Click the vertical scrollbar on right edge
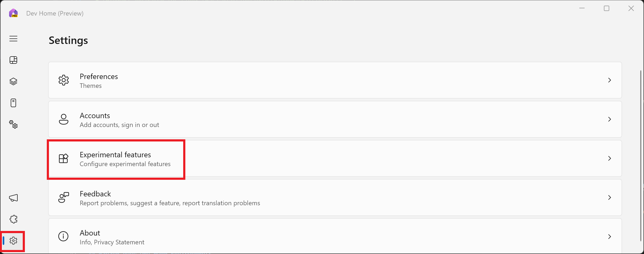Screen dimensions: 644x254 tap(641, 155)
